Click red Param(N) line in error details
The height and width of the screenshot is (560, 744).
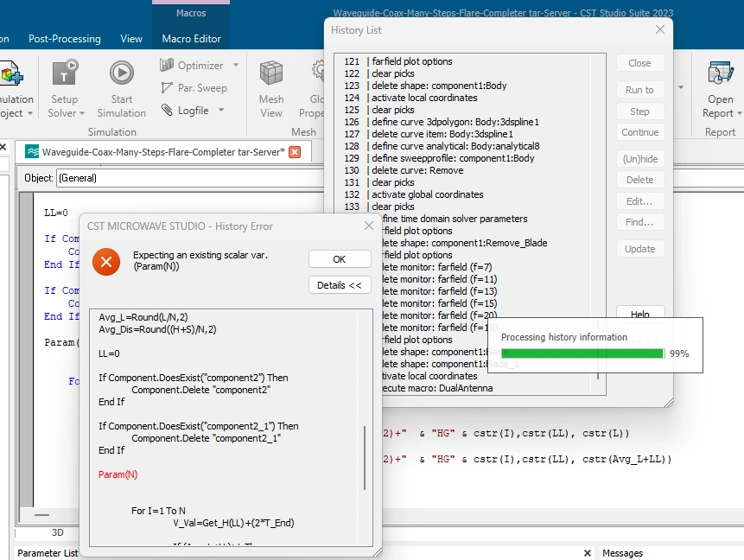click(x=118, y=474)
